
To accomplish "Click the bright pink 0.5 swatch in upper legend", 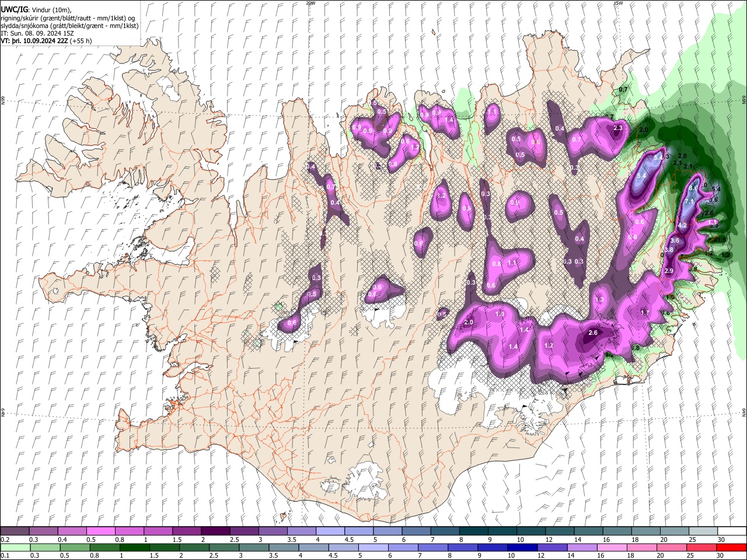I will coord(101,531).
